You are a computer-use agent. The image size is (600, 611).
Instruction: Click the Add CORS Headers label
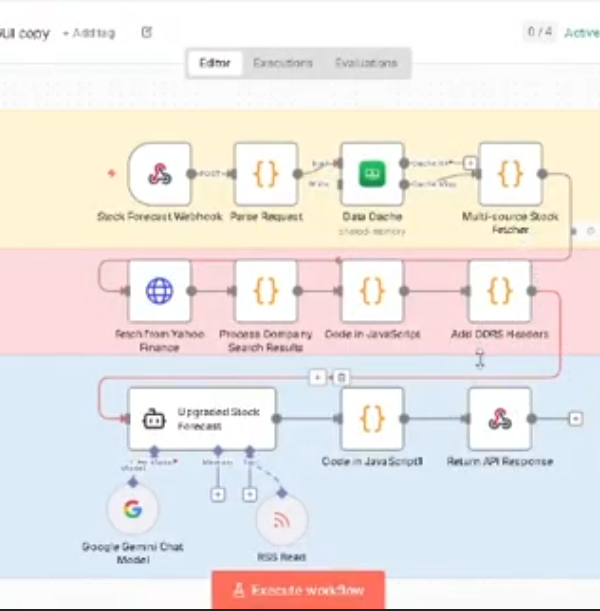tap(500, 334)
